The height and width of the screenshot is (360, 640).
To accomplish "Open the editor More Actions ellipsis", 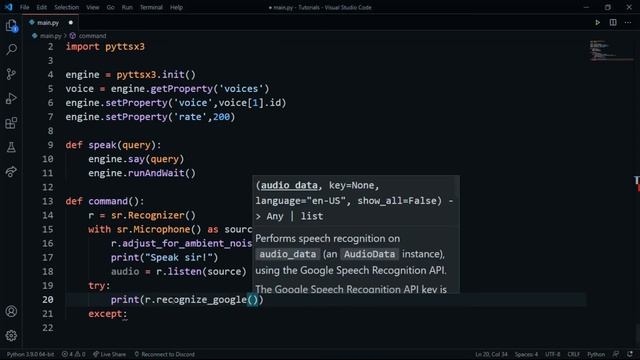I will 628,22.
